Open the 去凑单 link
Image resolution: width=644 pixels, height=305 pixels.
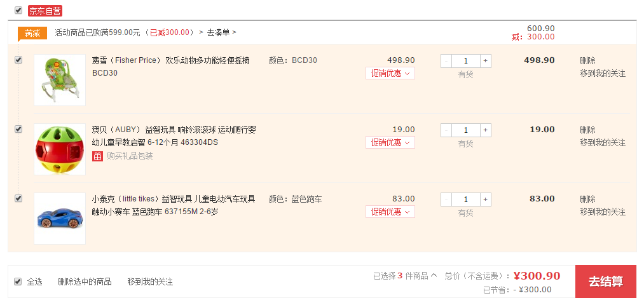[221, 32]
